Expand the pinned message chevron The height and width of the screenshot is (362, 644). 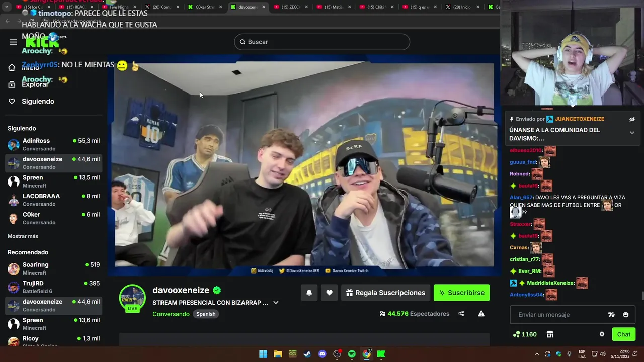(x=632, y=133)
